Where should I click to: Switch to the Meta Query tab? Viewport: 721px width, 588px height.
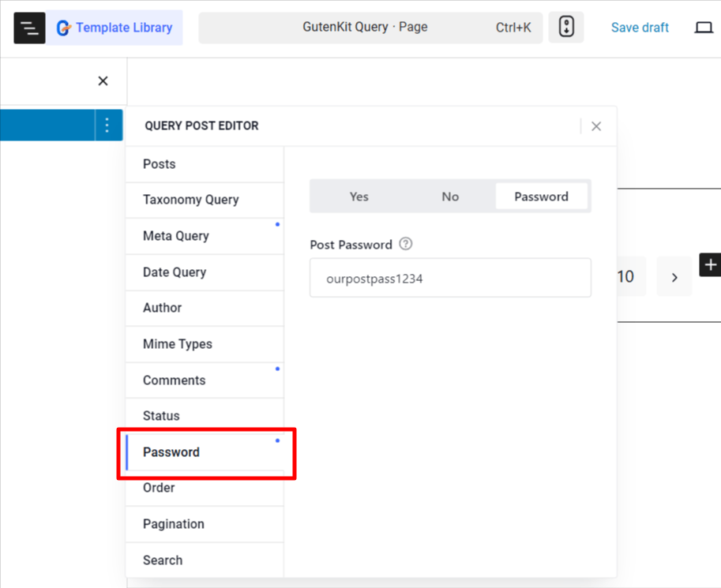click(176, 236)
